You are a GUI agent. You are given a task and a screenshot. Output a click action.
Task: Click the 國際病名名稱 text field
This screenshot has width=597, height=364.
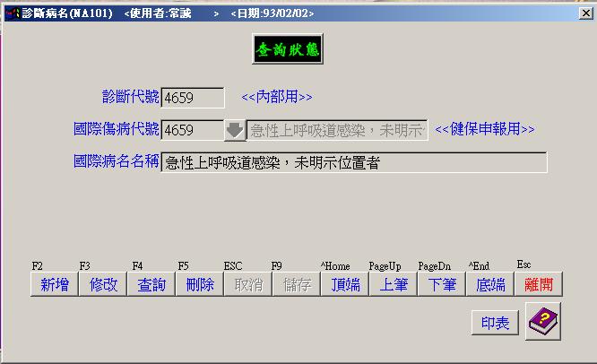click(353, 162)
